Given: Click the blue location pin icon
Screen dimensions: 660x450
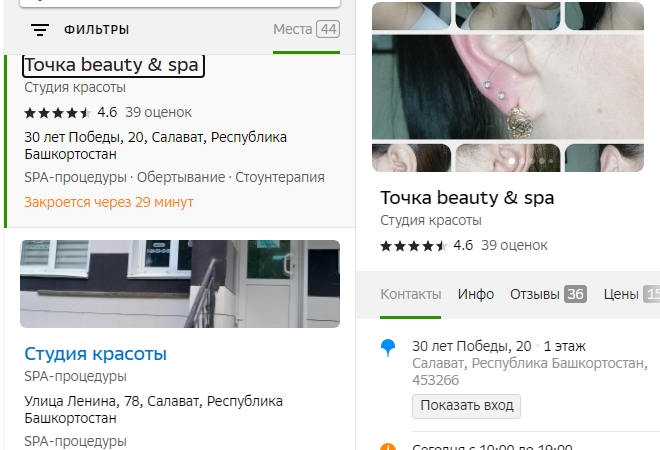Looking at the screenshot, I should click(x=388, y=348).
